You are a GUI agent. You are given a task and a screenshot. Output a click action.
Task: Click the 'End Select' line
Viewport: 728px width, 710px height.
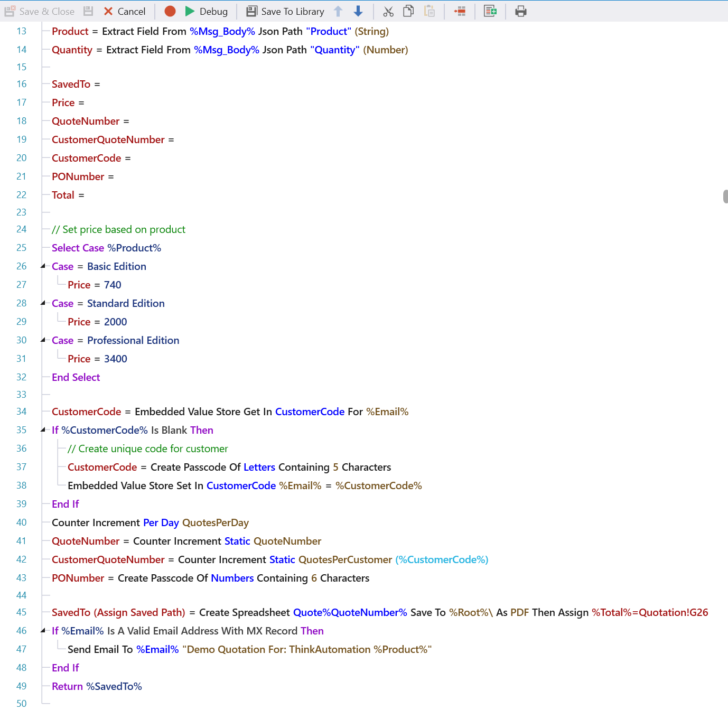(76, 377)
